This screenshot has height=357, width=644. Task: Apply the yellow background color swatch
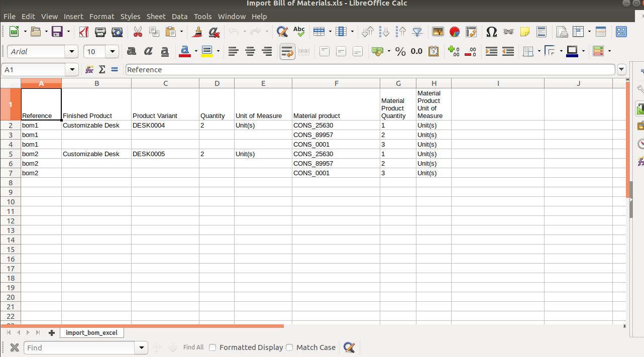click(206, 51)
